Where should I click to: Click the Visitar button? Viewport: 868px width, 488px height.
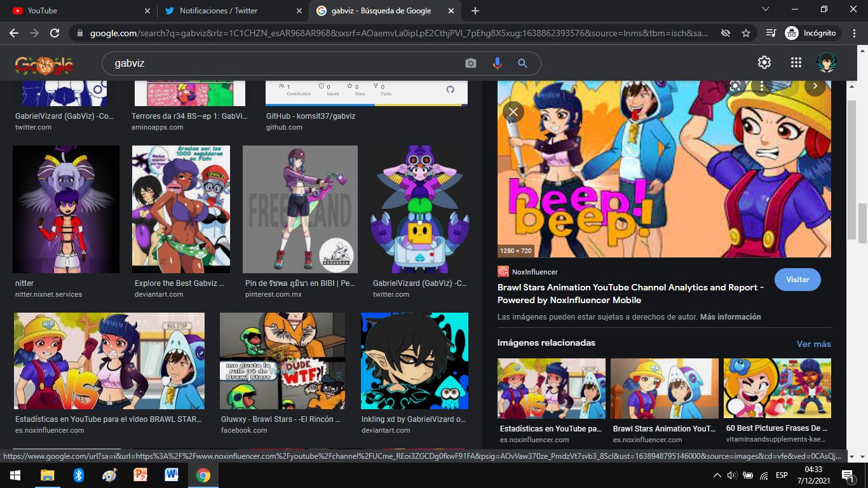click(x=797, y=280)
